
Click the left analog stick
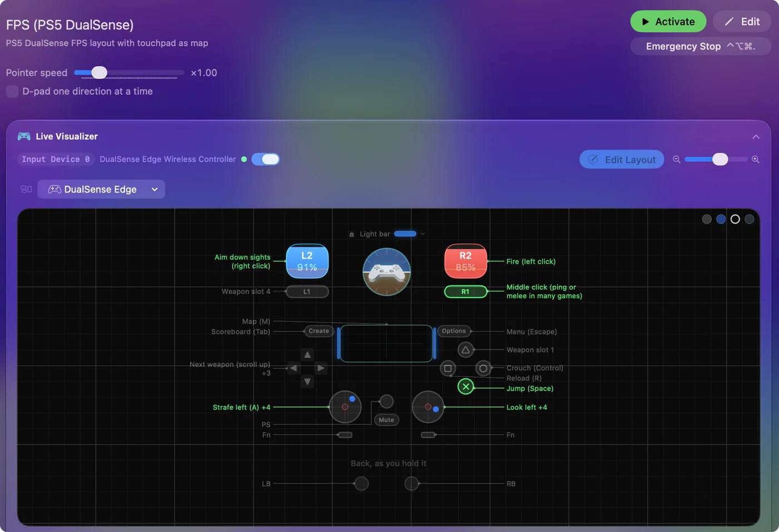tap(345, 407)
